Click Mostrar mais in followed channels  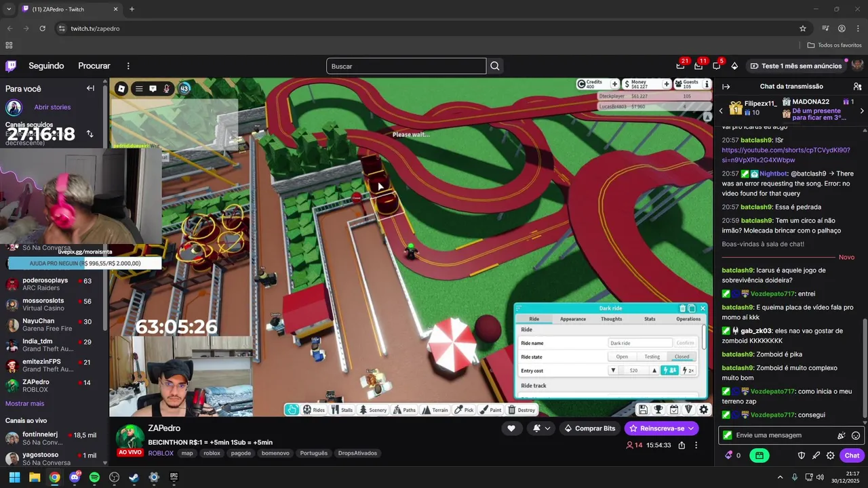(x=25, y=403)
